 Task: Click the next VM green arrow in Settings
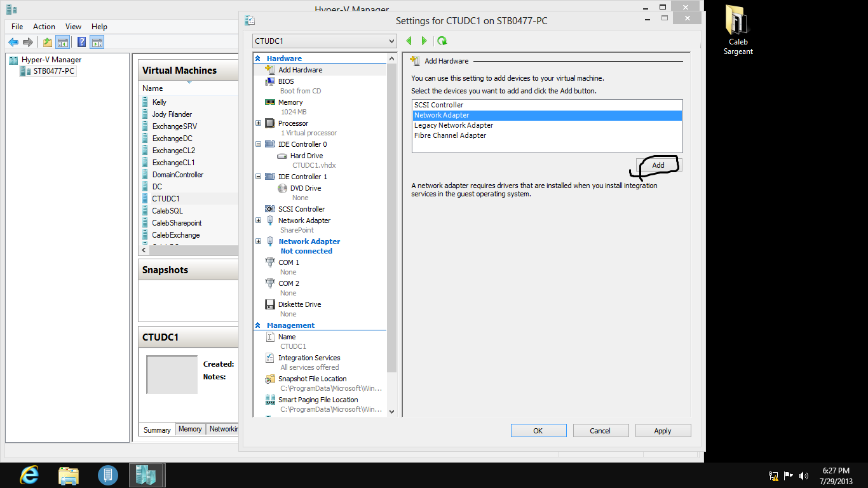(424, 41)
